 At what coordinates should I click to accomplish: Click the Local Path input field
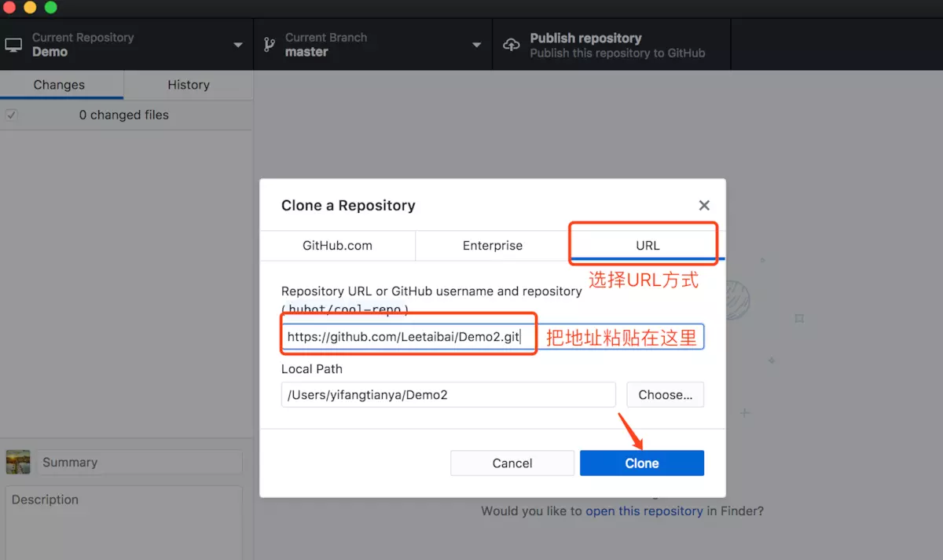448,395
